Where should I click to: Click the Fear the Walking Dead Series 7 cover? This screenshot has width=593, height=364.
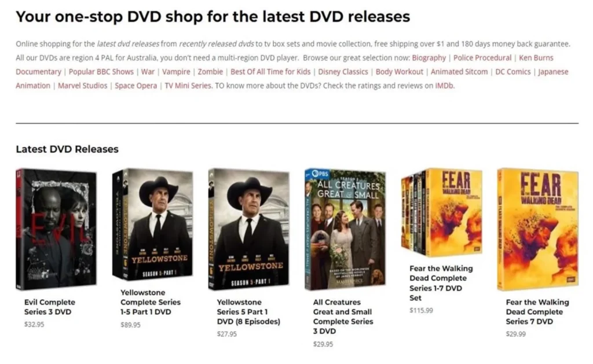point(538,229)
